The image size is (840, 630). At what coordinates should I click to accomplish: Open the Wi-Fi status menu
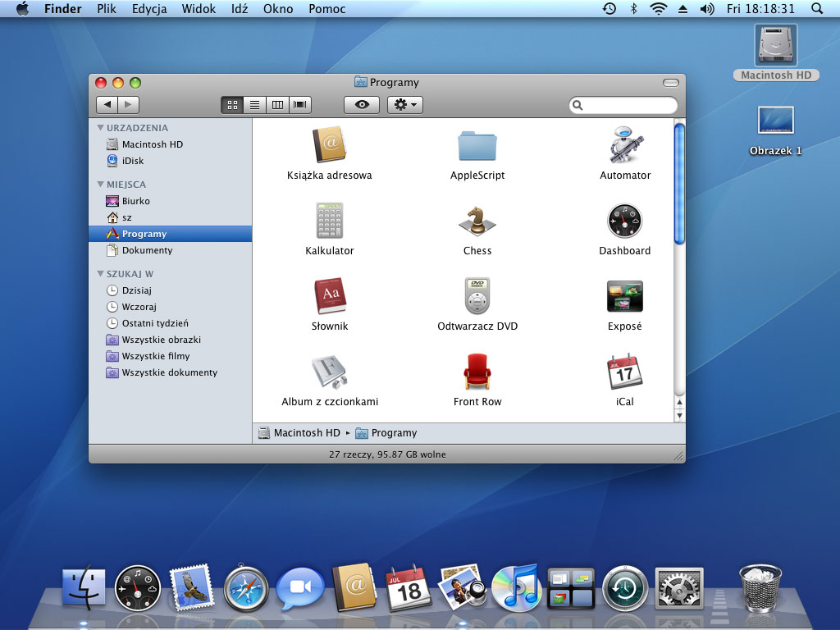659,8
